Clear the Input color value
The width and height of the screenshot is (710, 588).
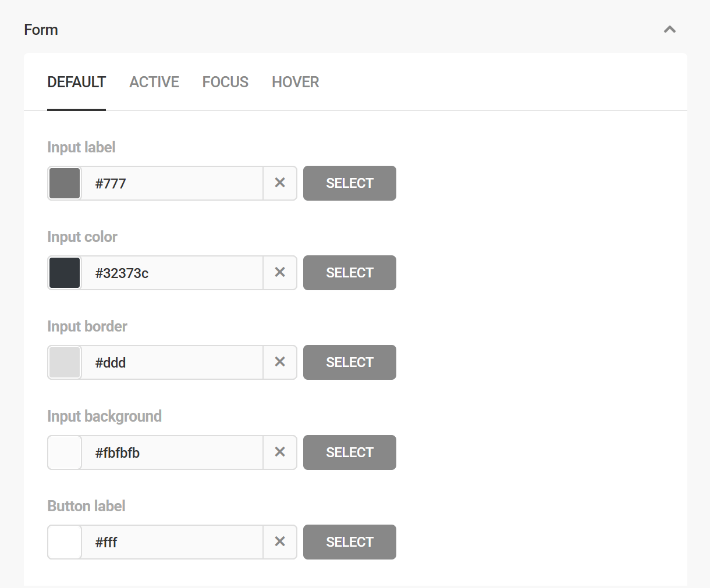coord(280,273)
